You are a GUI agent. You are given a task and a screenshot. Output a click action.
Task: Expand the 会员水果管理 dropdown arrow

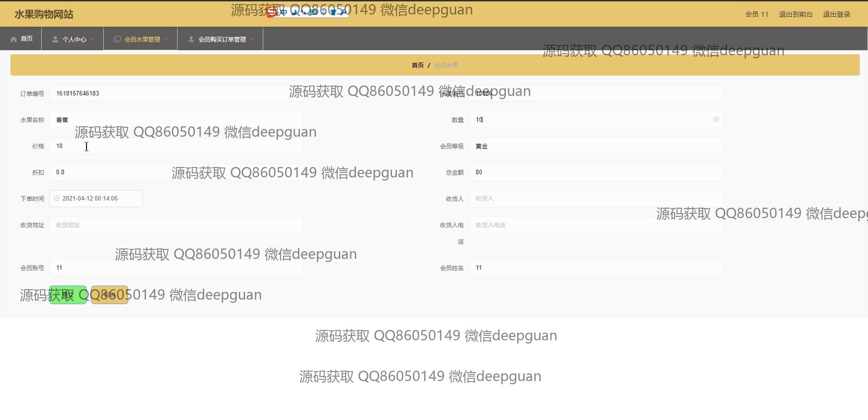click(166, 39)
